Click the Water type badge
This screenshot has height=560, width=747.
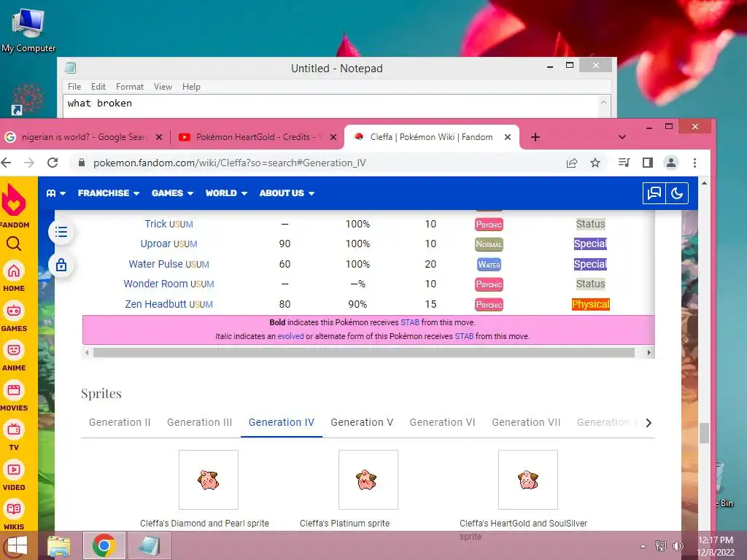pos(489,264)
